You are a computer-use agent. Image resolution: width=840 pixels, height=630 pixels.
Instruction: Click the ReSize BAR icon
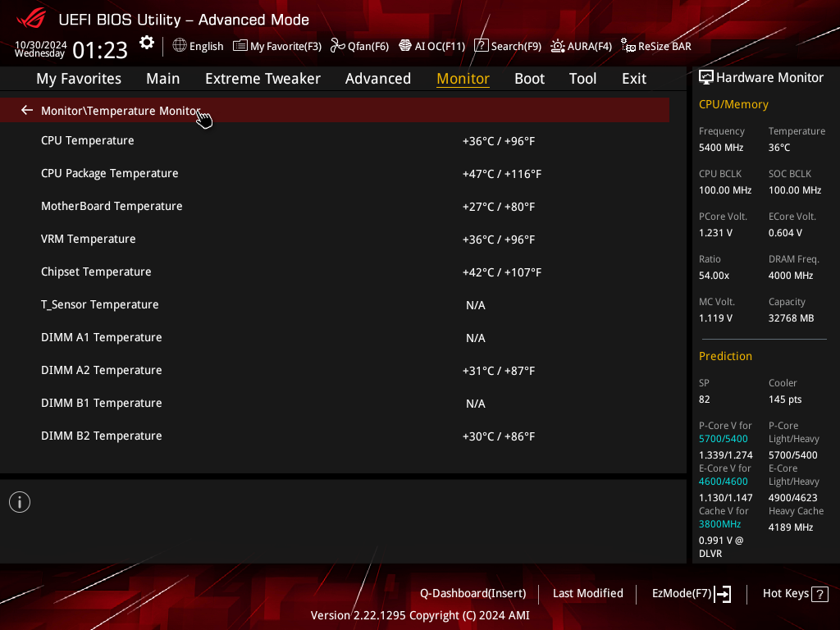click(628, 46)
